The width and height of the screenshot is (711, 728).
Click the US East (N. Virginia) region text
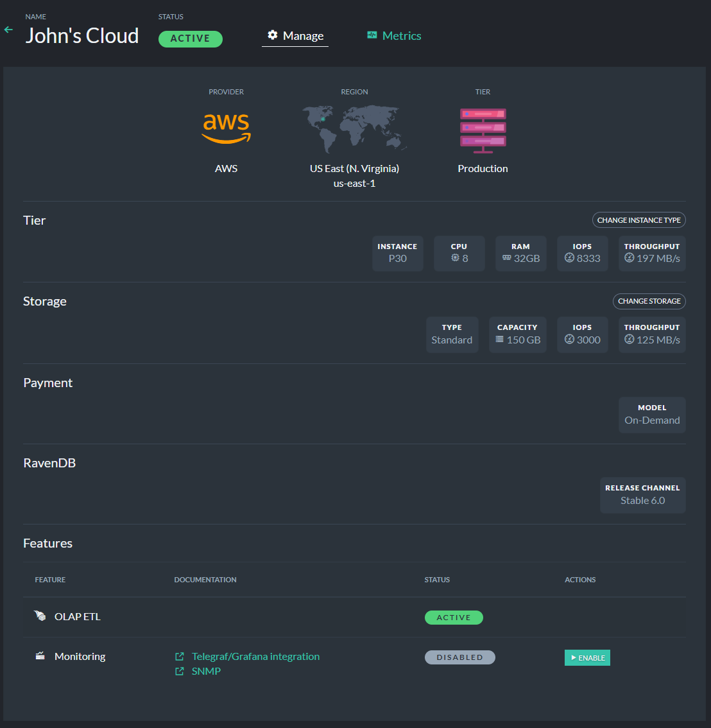point(355,169)
